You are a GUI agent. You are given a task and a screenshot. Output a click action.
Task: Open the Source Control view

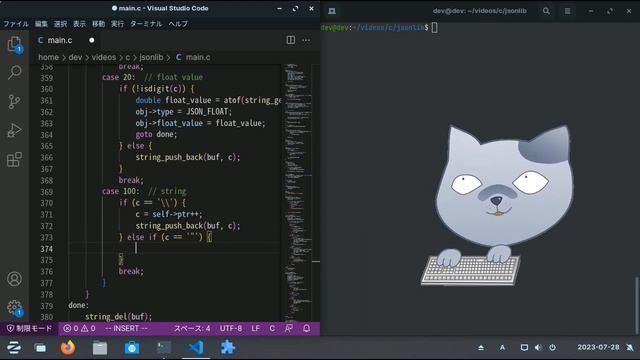pyautogui.click(x=14, y=102)
